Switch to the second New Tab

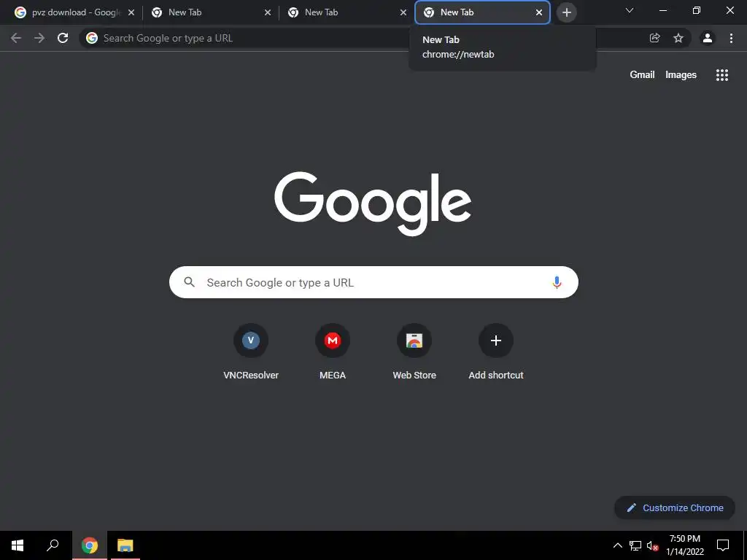(211, 12)
